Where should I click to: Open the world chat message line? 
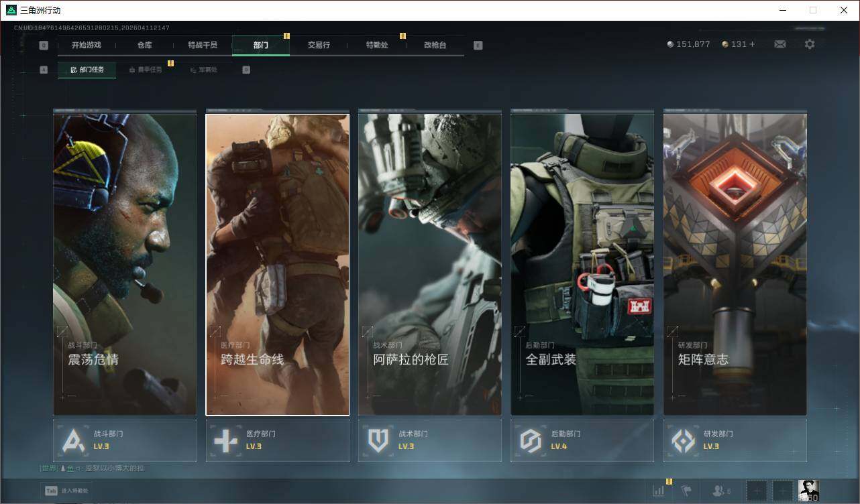click(92, 468)
